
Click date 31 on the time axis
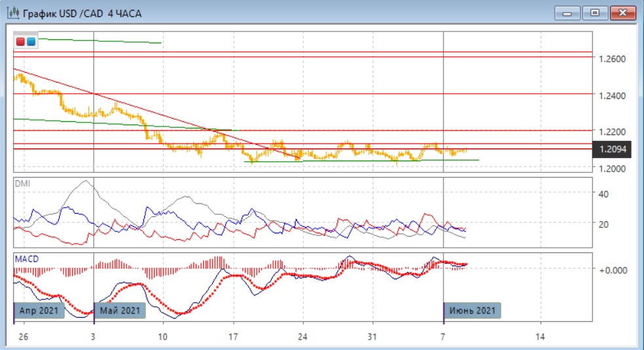point(372,337)
